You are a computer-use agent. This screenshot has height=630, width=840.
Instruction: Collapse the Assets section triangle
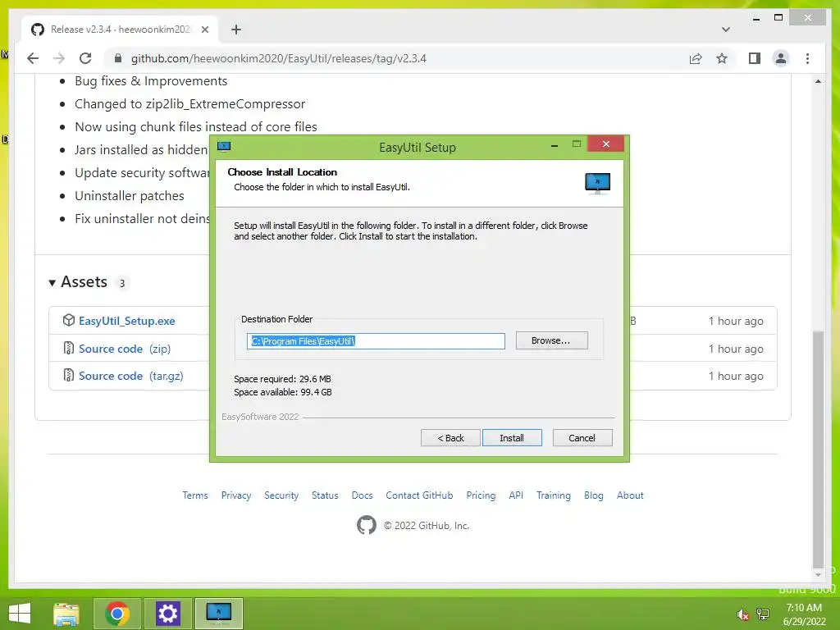point(52,283)
